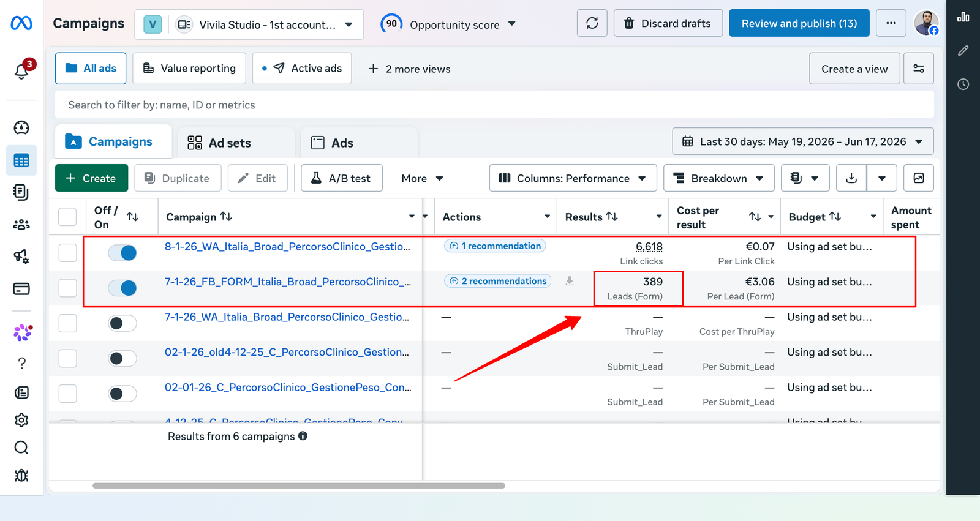This screenshot has height=521, width=980.
Task: Open the export options arrow dropdown
Action: point(882,178)
